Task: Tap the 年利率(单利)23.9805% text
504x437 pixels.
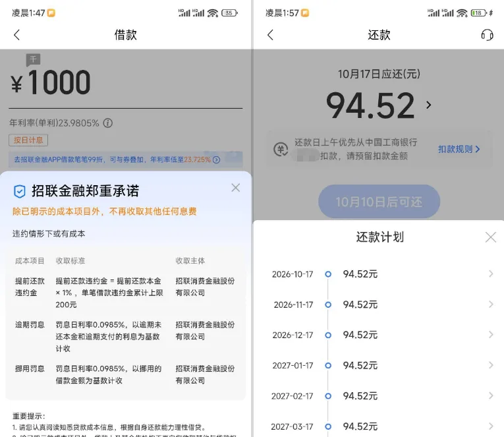Action: 54,123
